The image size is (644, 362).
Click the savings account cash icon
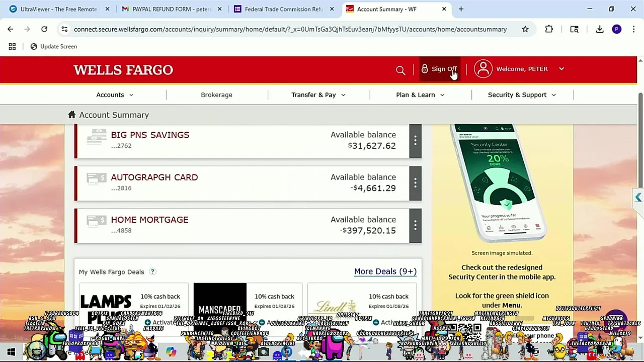coord(96,137)
